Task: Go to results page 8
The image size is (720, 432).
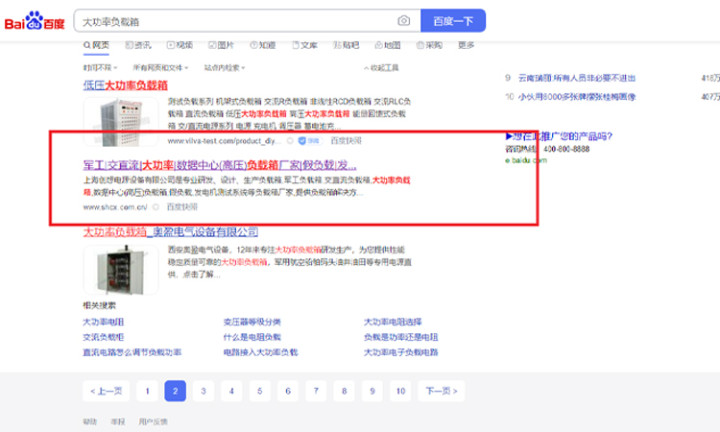Action: 344,391
